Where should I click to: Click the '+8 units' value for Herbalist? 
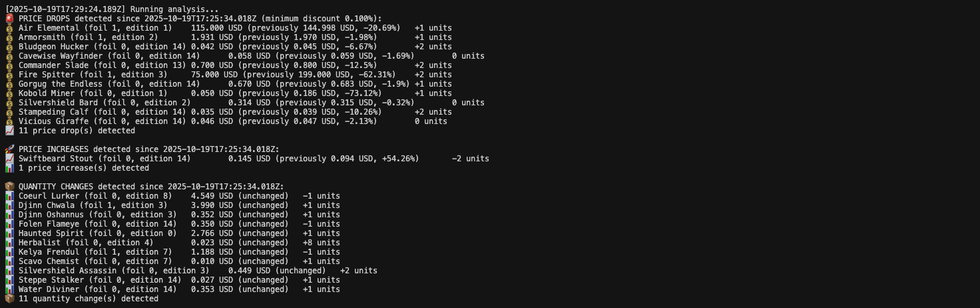(x=321, y=243)
